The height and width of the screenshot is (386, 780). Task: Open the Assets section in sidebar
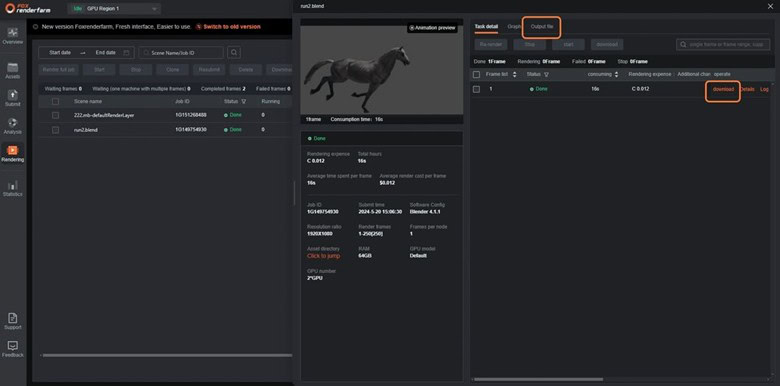[12, 71]
